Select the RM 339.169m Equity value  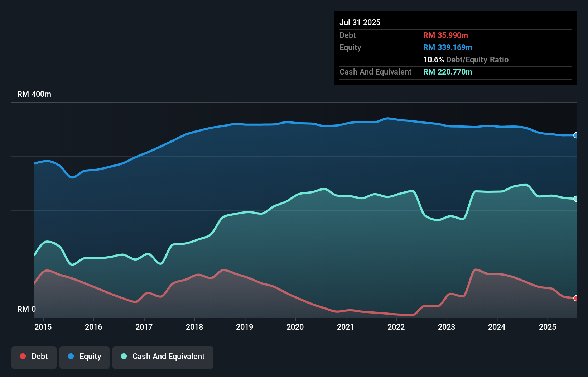click(448, 47)
